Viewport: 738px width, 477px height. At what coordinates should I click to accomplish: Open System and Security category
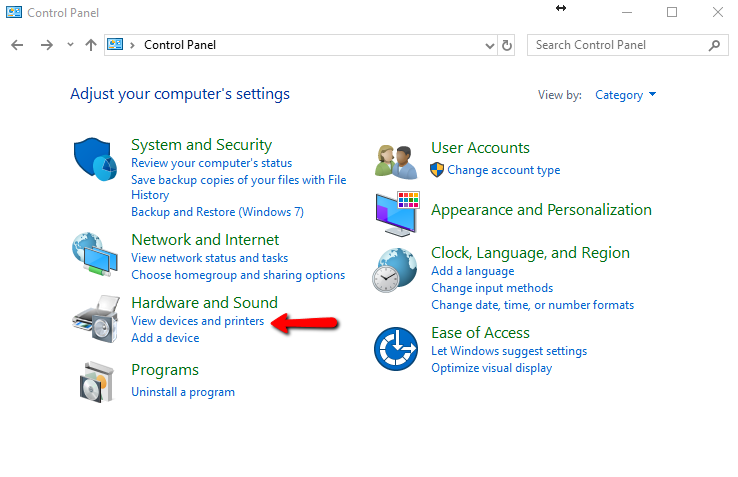tap(201, 145)
